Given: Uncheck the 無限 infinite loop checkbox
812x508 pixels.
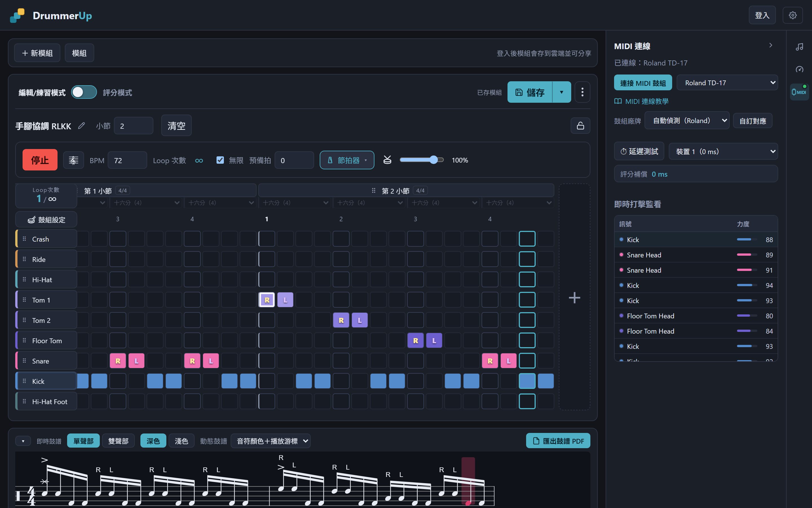Looking at the screenshot, I should tap(220, 160).
